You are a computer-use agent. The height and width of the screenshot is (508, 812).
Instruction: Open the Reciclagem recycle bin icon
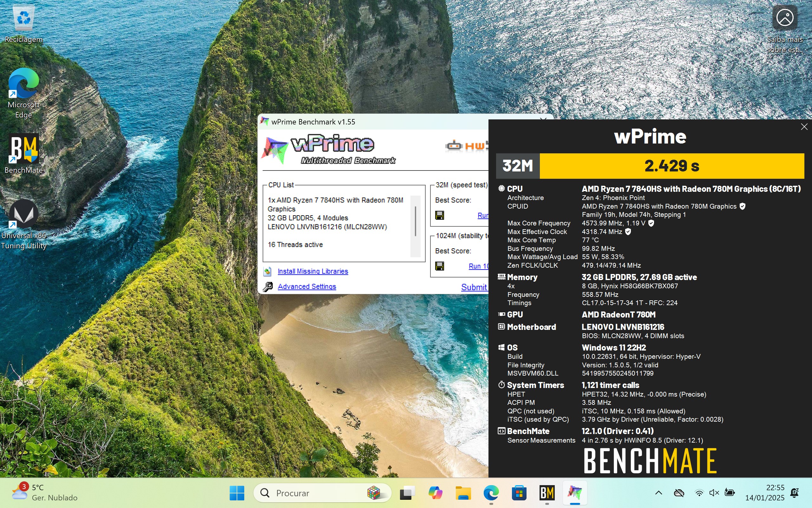click(23, 23)
